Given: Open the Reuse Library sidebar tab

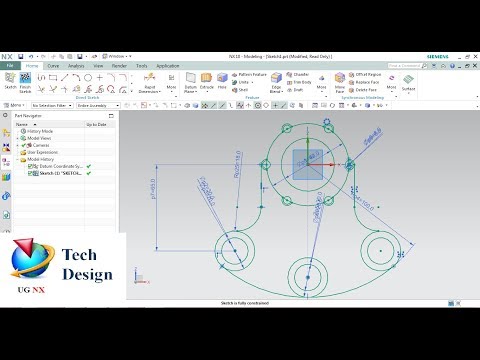Looking at the screenshot, I should (x=6, y=177).
